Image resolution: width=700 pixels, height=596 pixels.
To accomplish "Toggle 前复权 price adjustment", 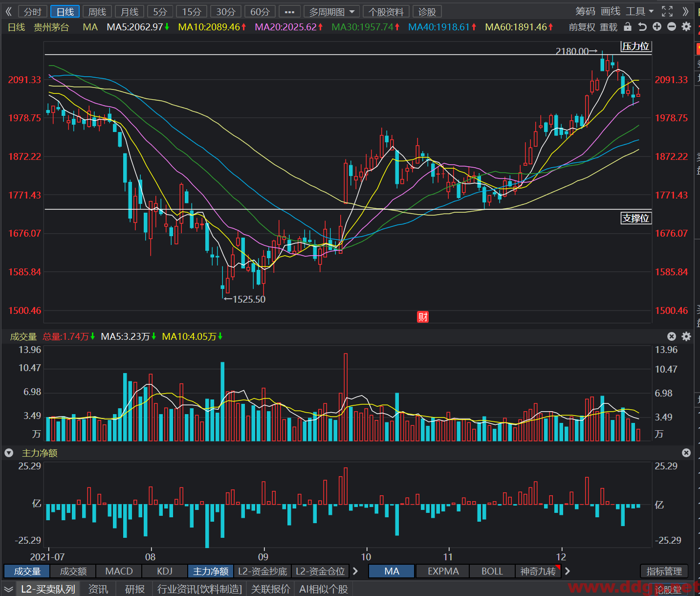I will 582,27.
